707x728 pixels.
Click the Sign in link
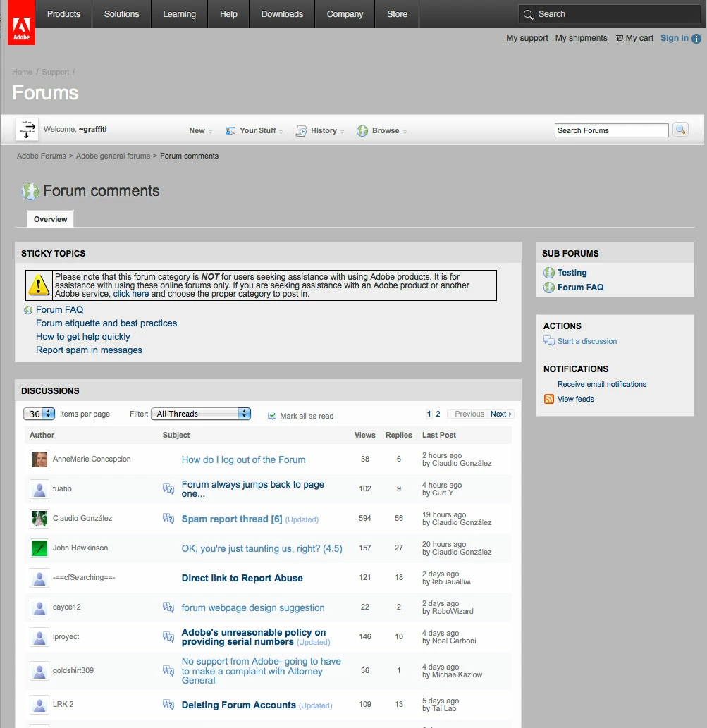point(674,38)
